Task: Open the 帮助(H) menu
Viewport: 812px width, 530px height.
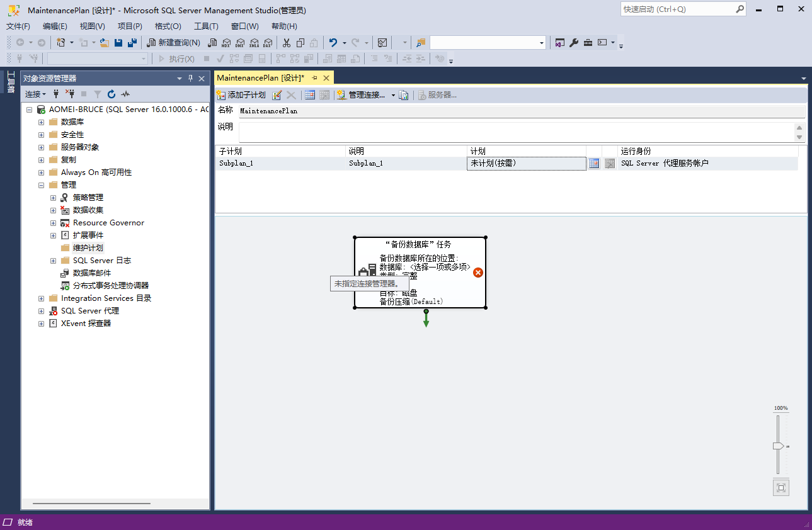Action: click(x=284, y=26)
